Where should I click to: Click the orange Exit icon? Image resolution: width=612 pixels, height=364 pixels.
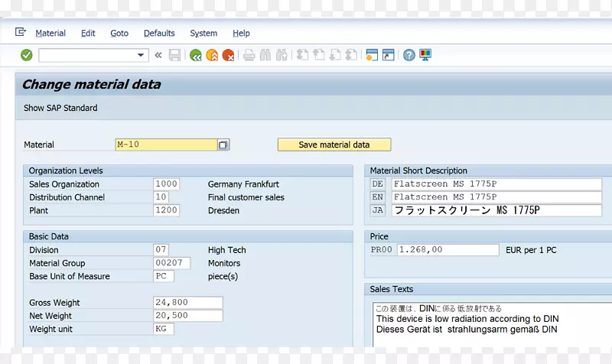point(212,55)
